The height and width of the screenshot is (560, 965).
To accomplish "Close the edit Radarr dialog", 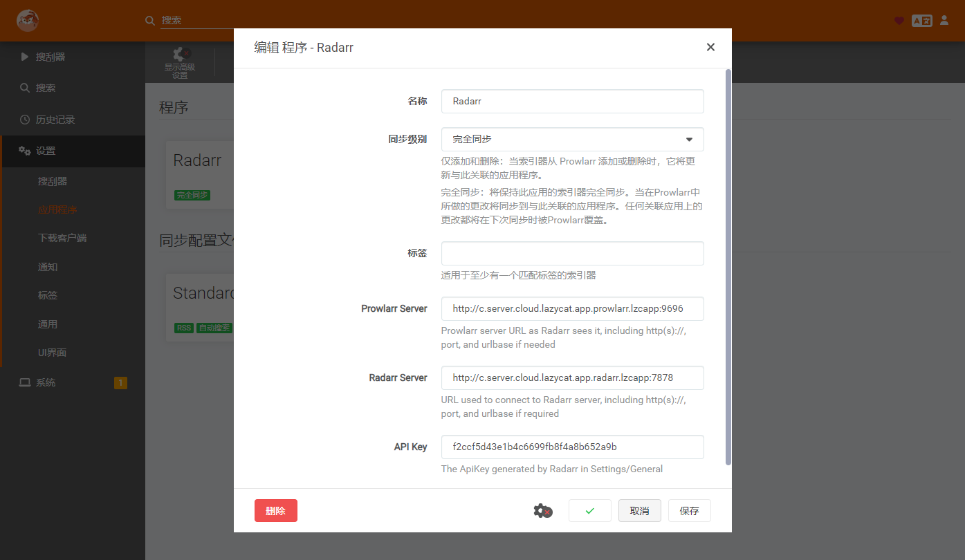I will (x=710, y=47).
